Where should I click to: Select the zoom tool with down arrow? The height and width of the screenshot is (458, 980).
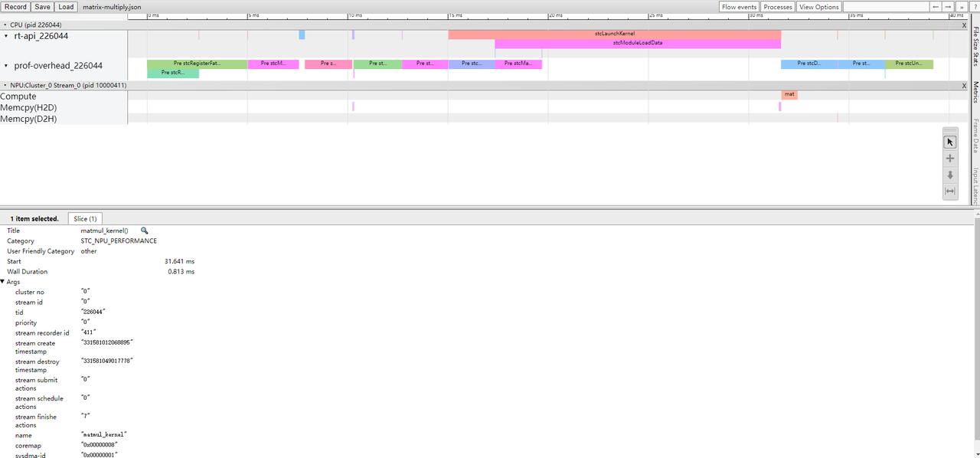tap(950, 175)
